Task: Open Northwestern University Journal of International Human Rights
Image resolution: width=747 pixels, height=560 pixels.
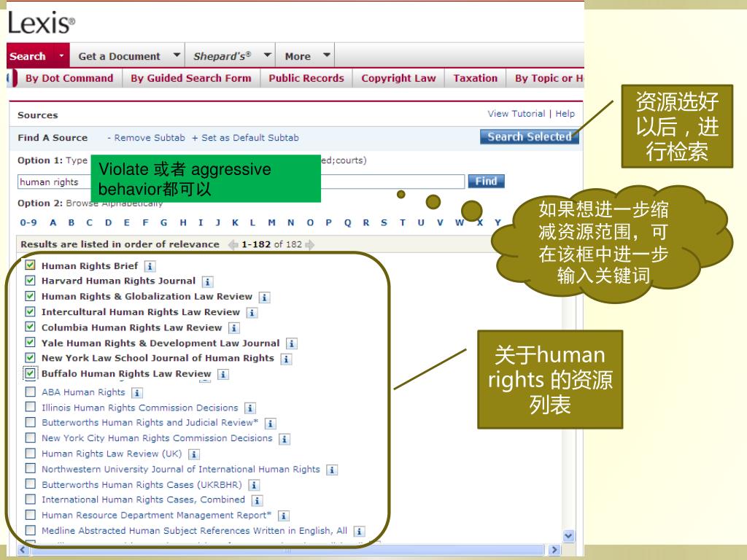Action: (x=181, y=470)
